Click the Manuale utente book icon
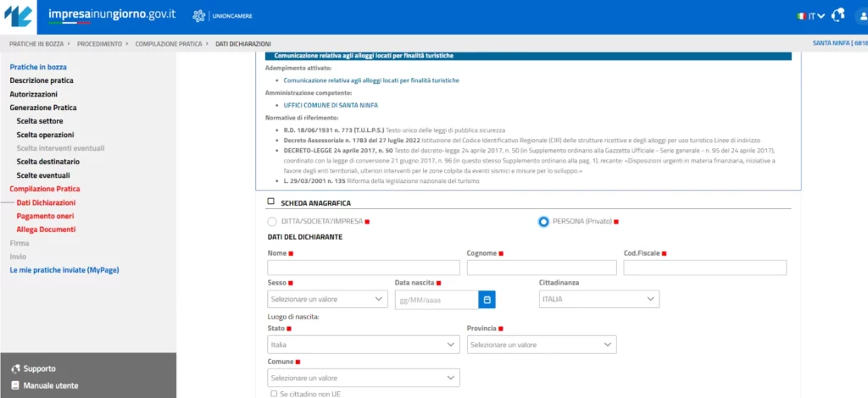The height and width of the screenshot is (398, 868). point(15,385)
